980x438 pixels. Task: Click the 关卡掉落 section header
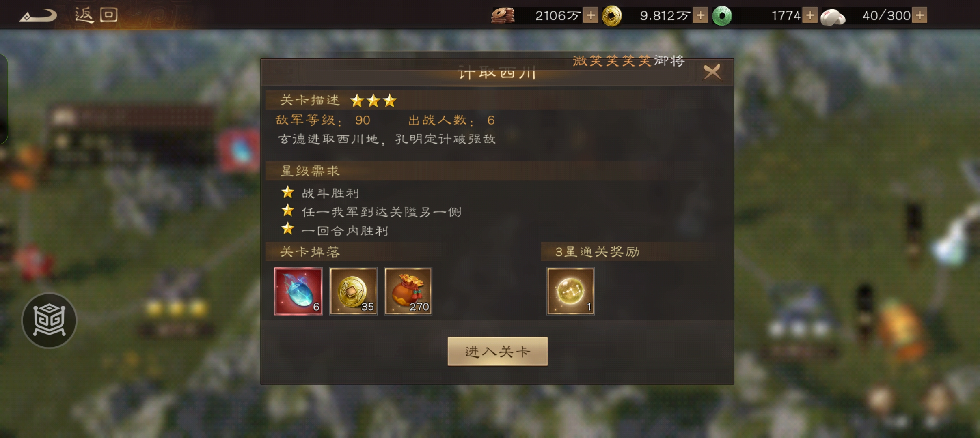[310, 252]
